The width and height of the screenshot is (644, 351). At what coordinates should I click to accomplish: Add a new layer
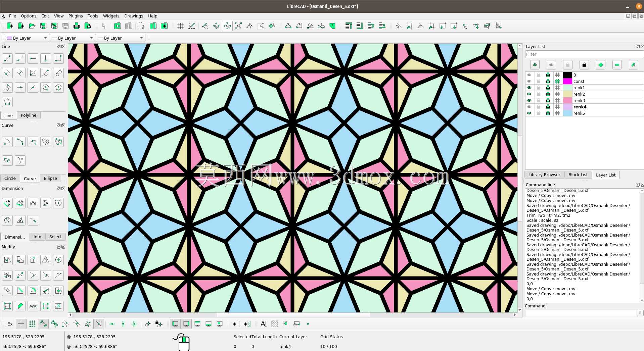pyautogui.click(x=600, y=65)
